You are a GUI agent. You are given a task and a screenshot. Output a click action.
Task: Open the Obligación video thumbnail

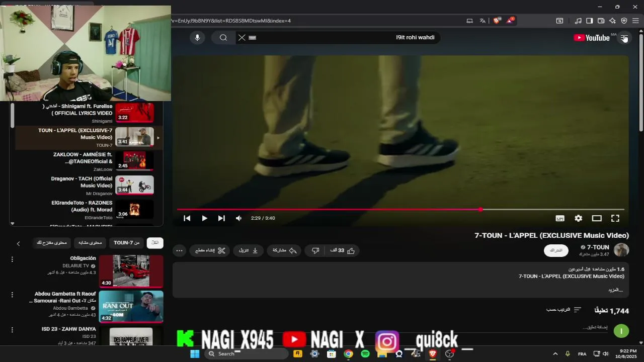pos(131,271)
